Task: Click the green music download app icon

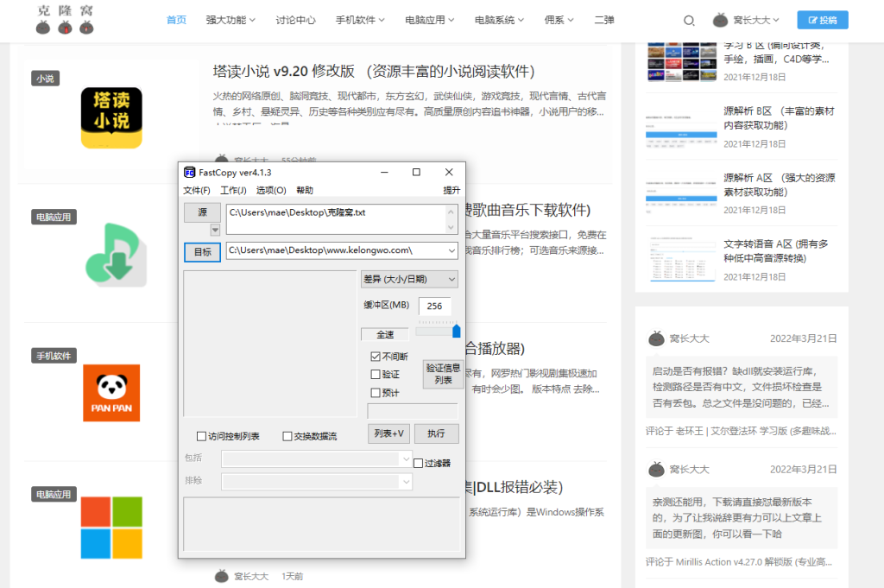Action: click(116, 255)
